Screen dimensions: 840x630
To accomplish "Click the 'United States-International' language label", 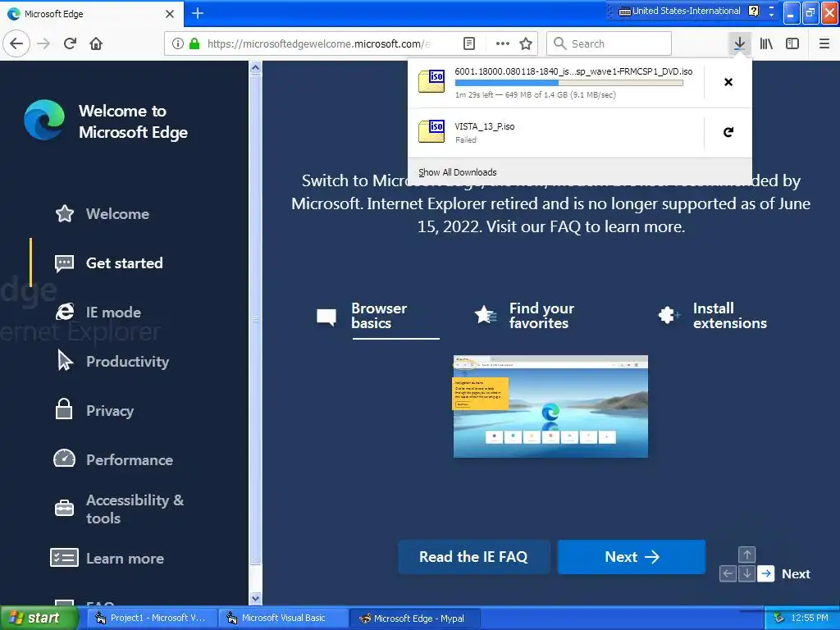I will tap(687, 11).
